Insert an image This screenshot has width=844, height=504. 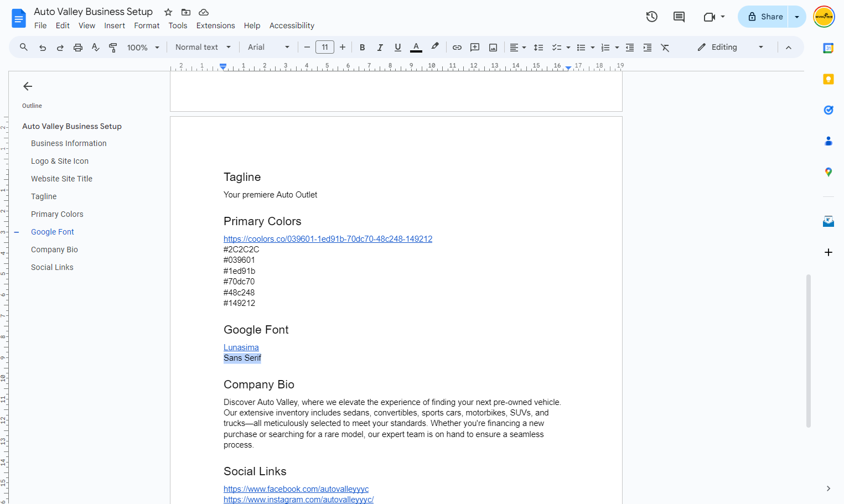click(493, 48)
